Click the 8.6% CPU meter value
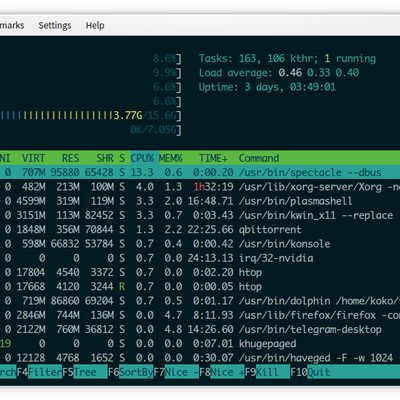400x400 pixels. (165, 59)
